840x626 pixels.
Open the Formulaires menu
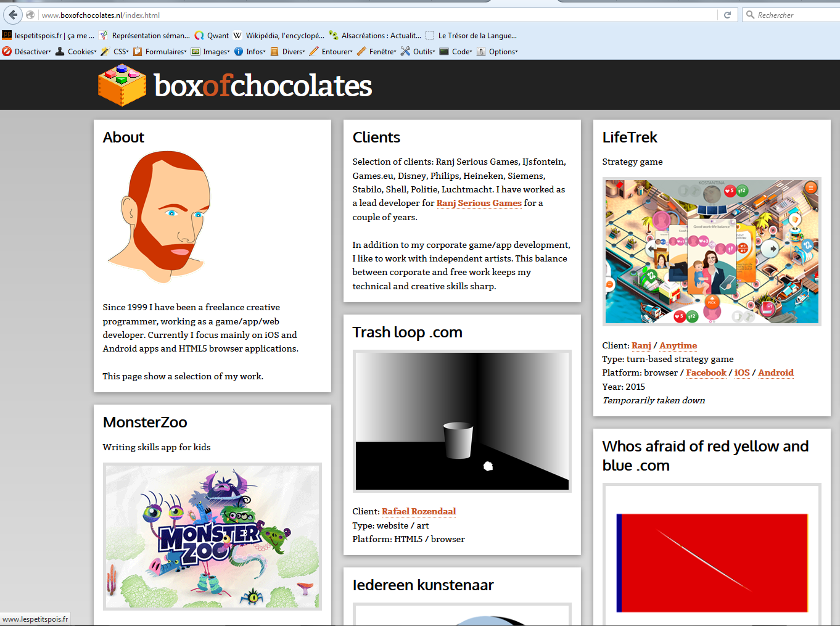tap(160, 52)
